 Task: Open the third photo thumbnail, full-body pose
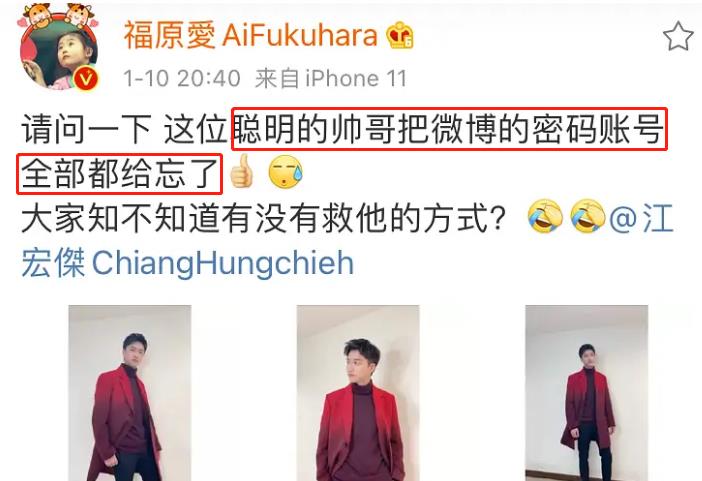586,393
